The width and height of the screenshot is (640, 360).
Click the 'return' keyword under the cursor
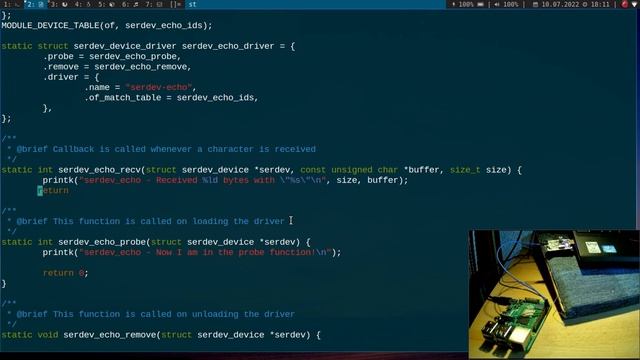[x=53, y=191]
